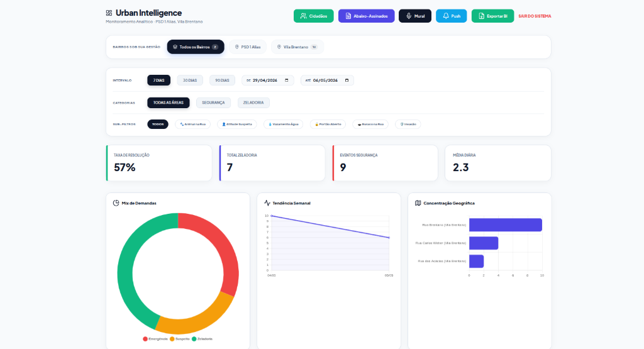644x349 pixels.
Task: Toggle the Vazamento Água sub-filter
Action: [284, 124]
